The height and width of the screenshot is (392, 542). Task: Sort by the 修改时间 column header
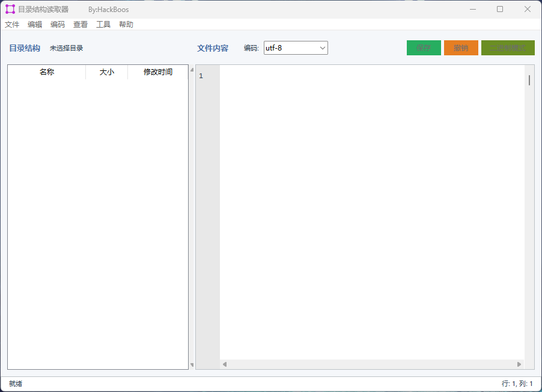pyautogui.click(x=158, y=72)
